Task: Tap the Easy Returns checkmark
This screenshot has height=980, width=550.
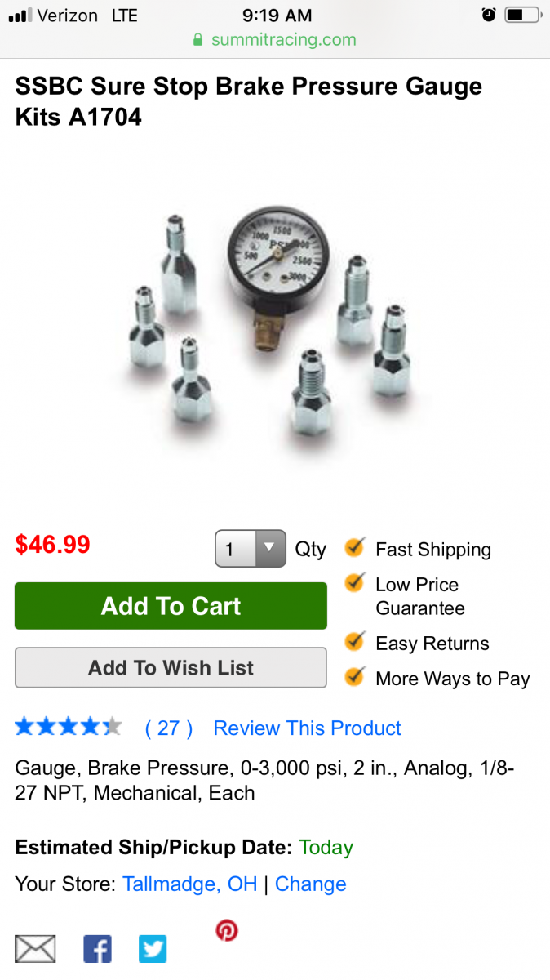Action: pos(354,641)
